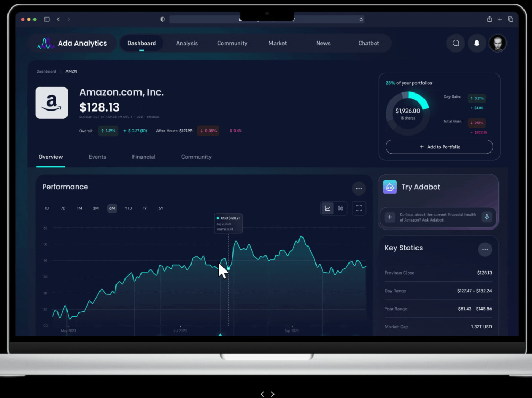Select the YTD time range
532x398 pixels.
[128, 208]
